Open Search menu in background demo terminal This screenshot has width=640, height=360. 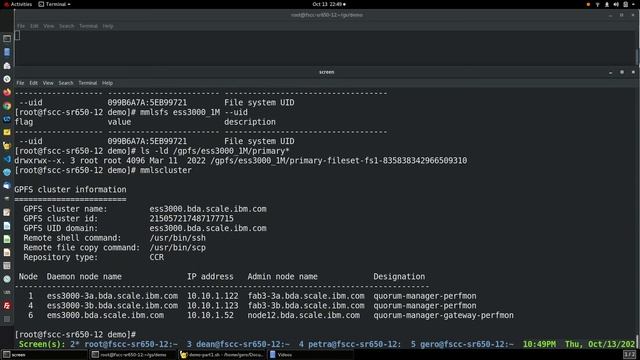tap(67, 26)
